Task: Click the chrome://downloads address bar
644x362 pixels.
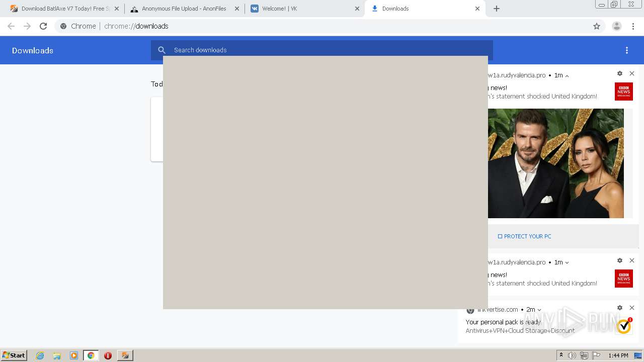Action: pos(330,26)
